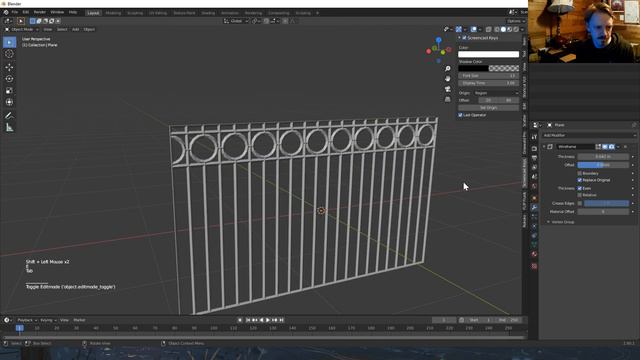Viewport: 640px width, 360px height.
Task: Select the Select Box tool in toolbar
Action: (x=9, y=42)
